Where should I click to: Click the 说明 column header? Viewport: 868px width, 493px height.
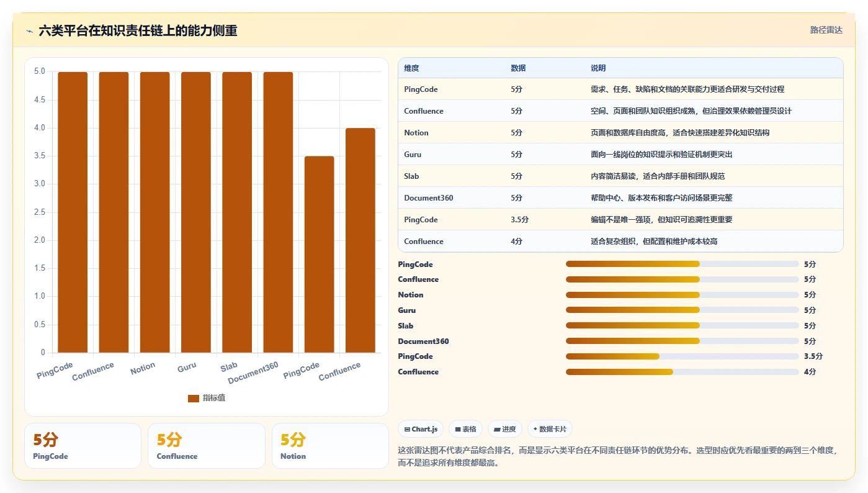[x=598, y=68]
